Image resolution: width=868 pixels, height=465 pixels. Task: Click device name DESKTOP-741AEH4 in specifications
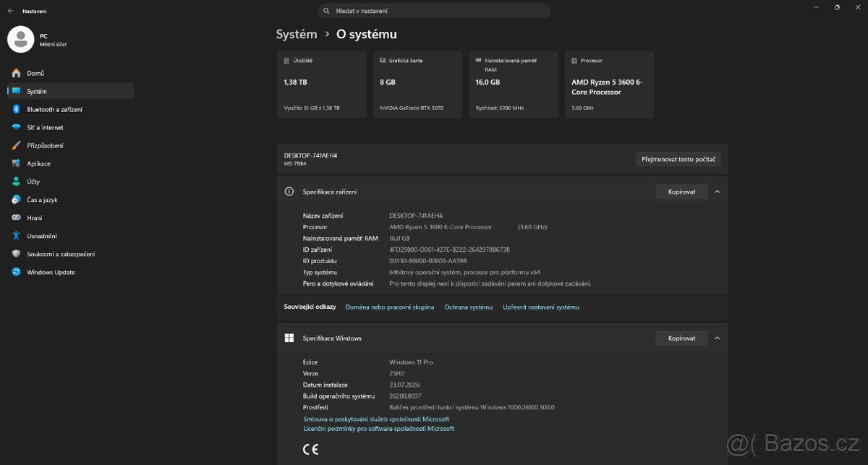pos(415,216)
